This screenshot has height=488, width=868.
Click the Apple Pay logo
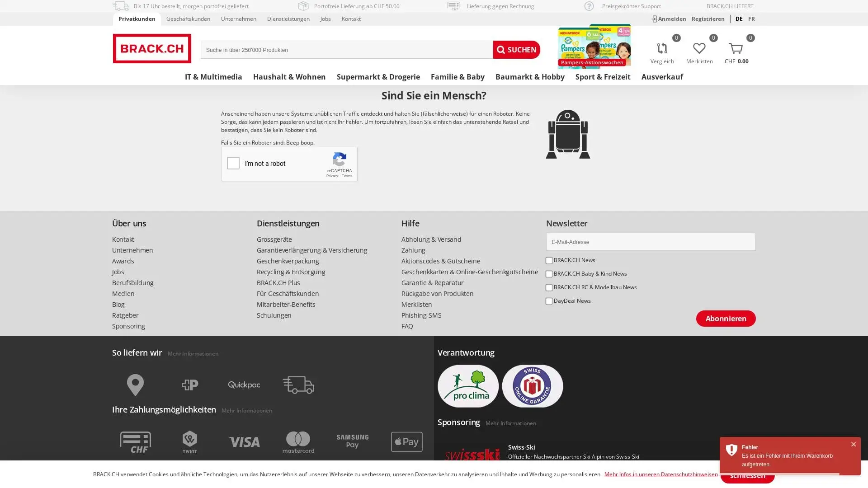click(x=407, y=442)
